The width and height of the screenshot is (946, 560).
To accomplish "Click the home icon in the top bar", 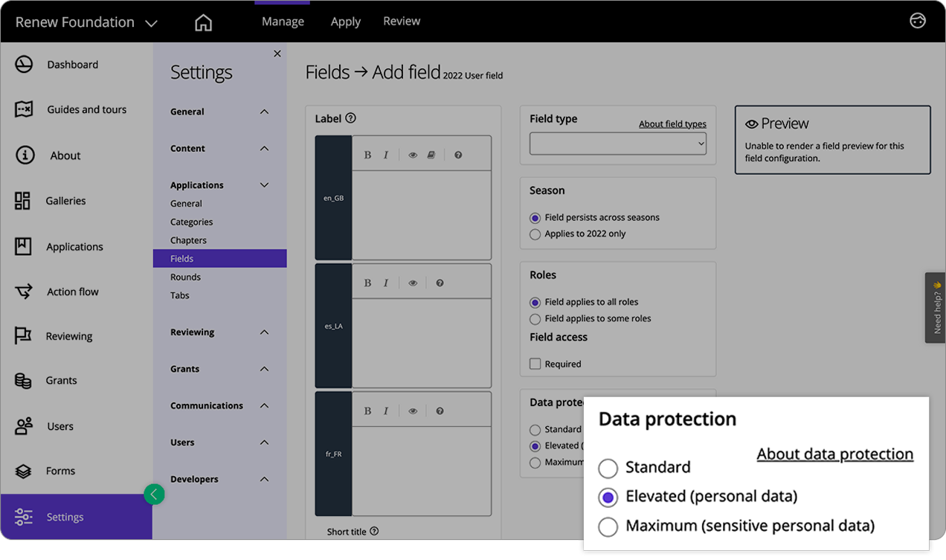I will tap(203, 22).
